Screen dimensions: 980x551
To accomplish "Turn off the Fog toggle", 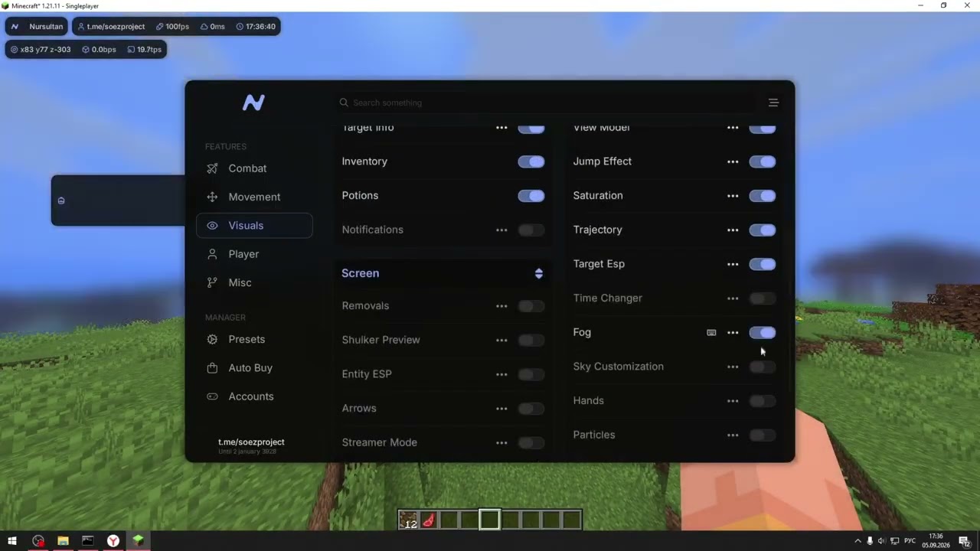I will point(763,332).
